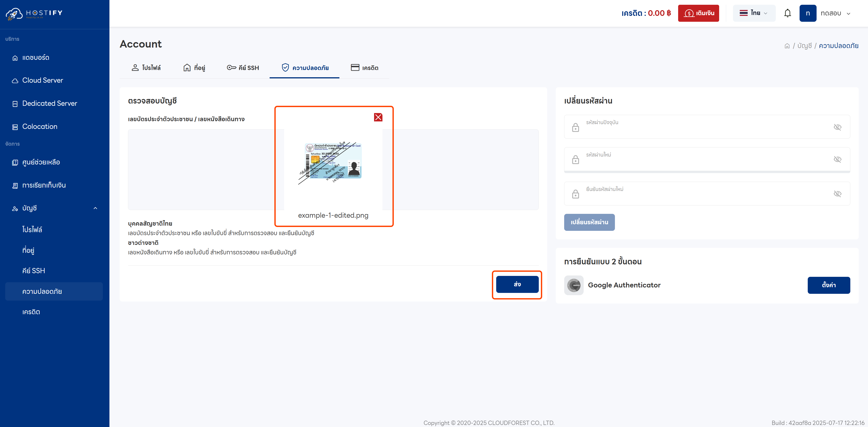Navigate to the Colocation page
Image resolution: width=868 pixels, height=427 pixels.
click(39, 126)
